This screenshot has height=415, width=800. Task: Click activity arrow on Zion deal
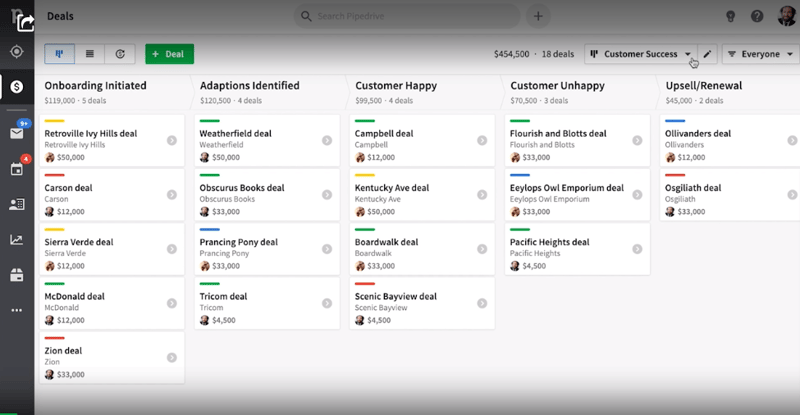tap(172, 357)
